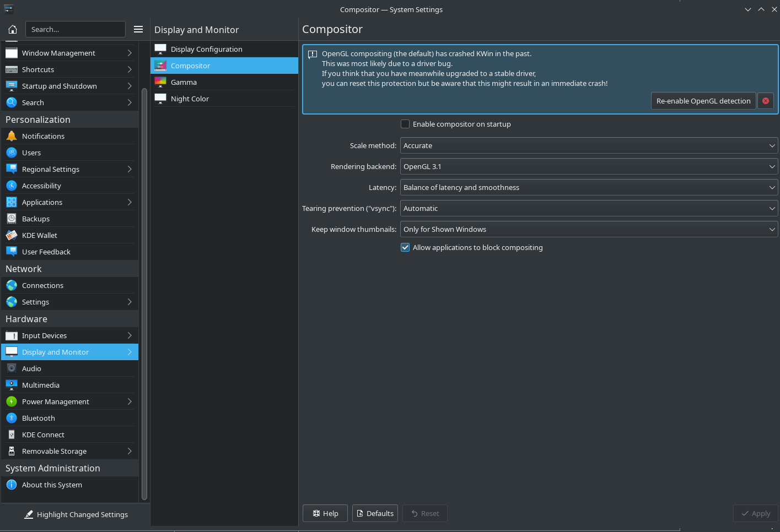The width and height of the screenshot is (780, 532).
Task: Open Power Management icon
Action: (12, 401)
